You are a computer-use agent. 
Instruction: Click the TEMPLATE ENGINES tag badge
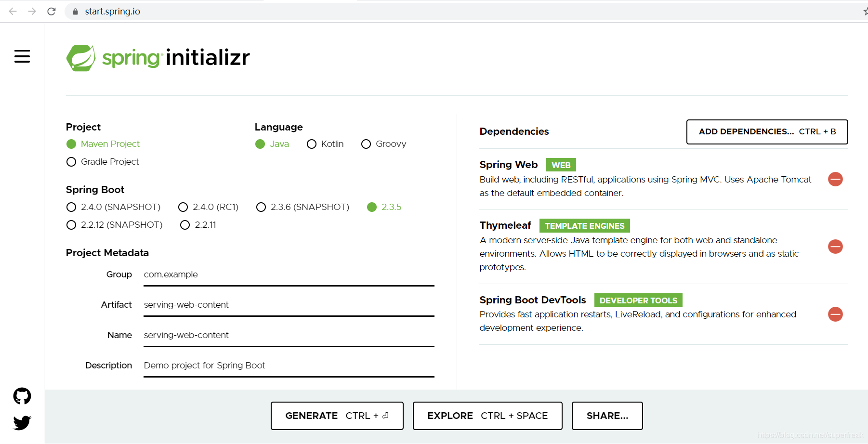point(585,226)
